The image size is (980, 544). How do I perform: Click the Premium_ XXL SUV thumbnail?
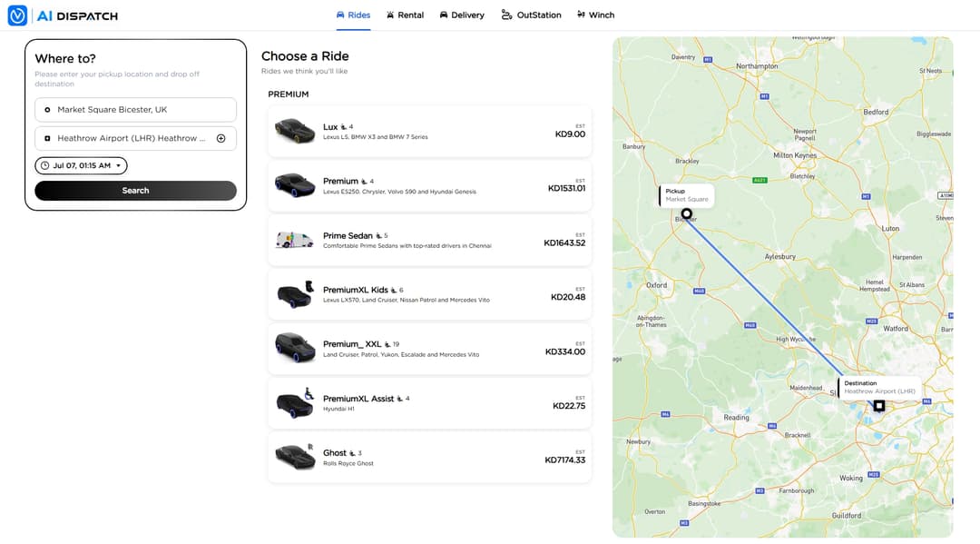[x=295, y=348]
